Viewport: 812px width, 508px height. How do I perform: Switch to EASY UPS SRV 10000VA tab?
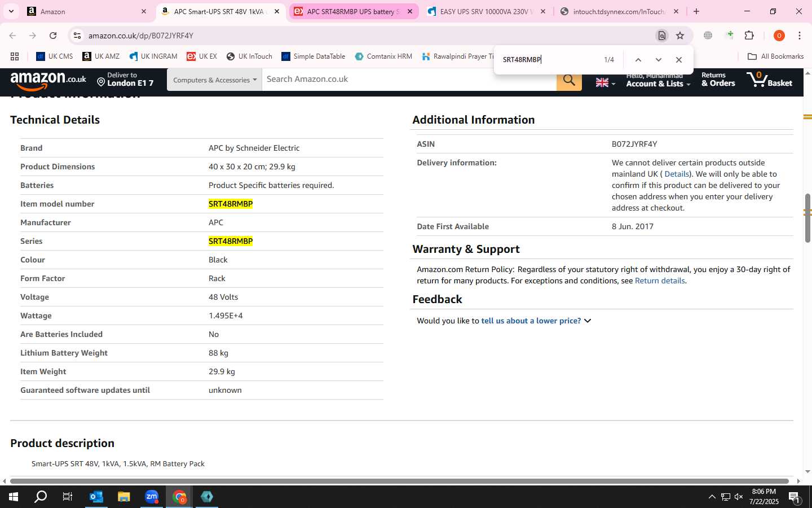486,11
